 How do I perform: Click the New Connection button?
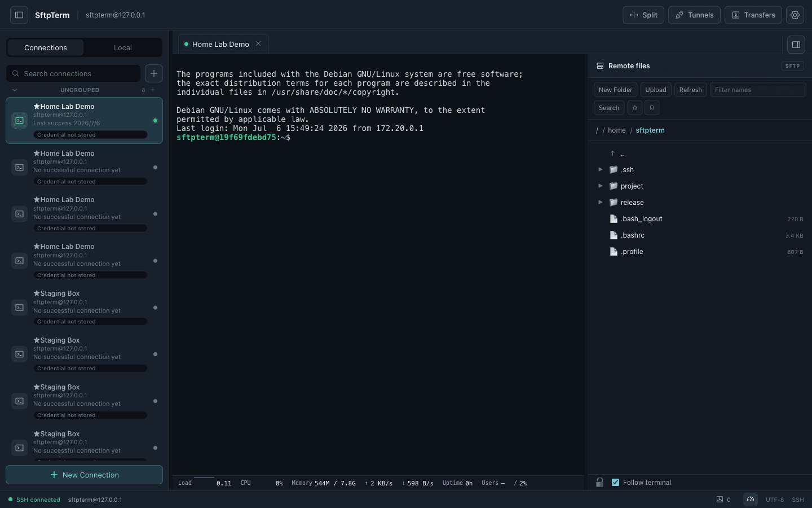pos(84,475)
